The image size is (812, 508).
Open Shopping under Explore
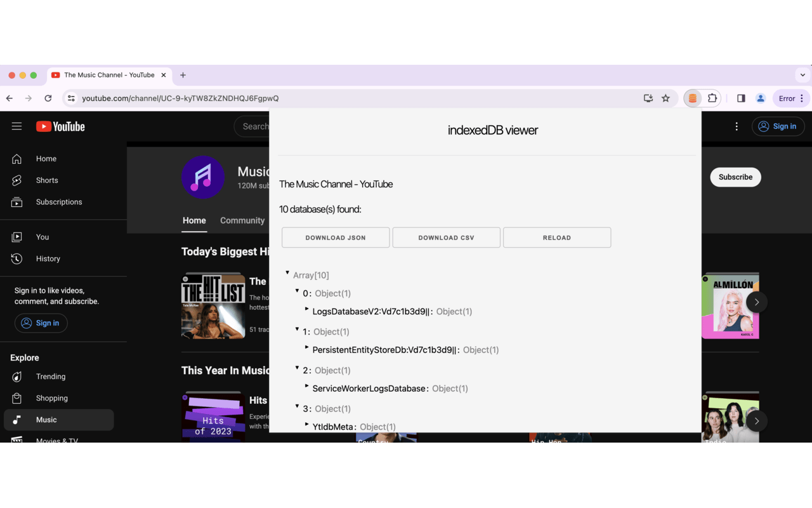(58, 398)
